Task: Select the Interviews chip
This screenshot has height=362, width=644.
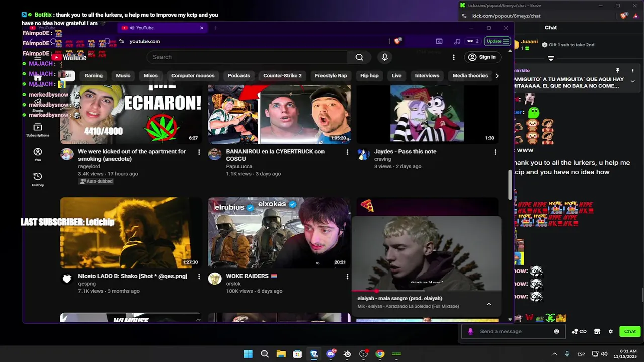Action: [427, 76]
